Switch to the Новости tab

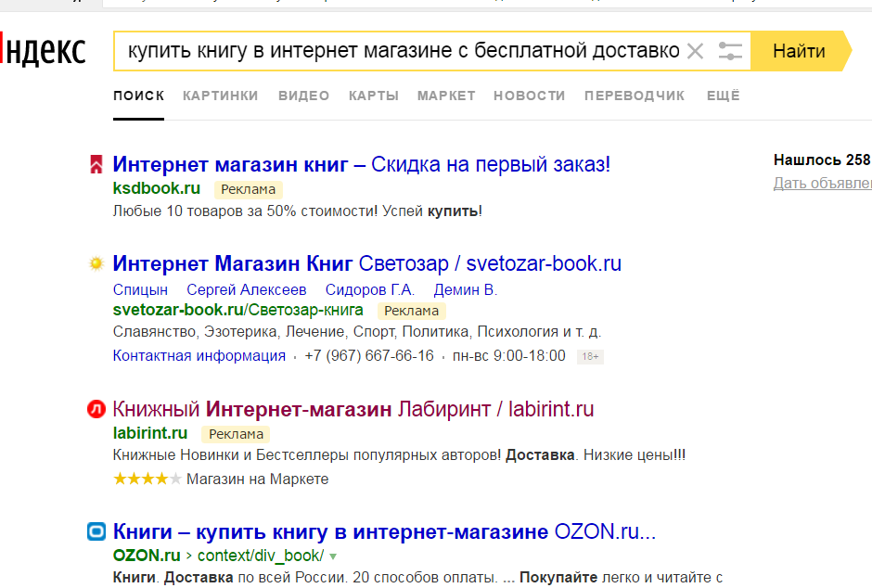530,96
